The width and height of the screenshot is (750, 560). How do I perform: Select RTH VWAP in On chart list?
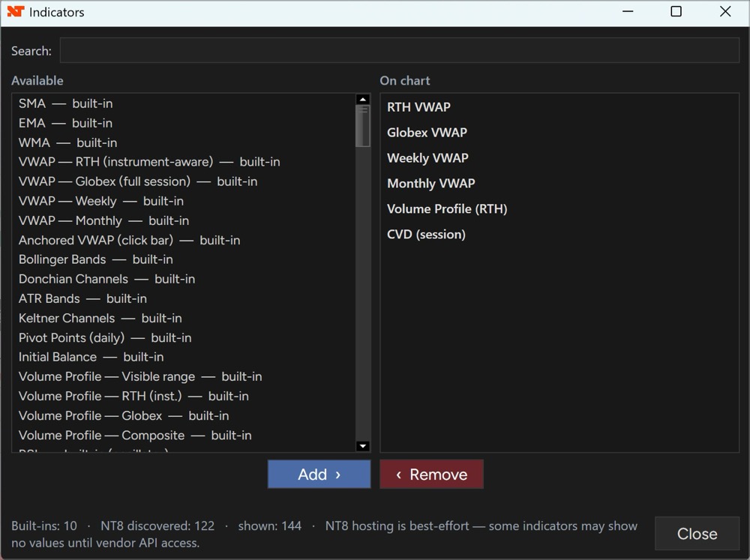point(559,107)
